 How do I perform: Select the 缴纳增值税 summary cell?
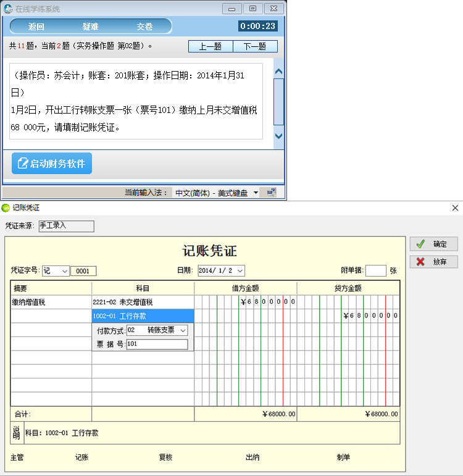pos(51,303)
